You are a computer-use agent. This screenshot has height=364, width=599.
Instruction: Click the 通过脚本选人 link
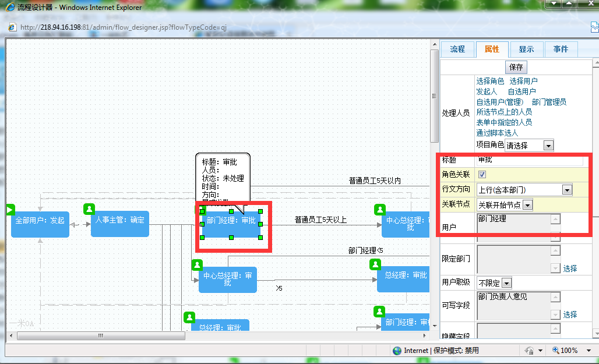497,133
